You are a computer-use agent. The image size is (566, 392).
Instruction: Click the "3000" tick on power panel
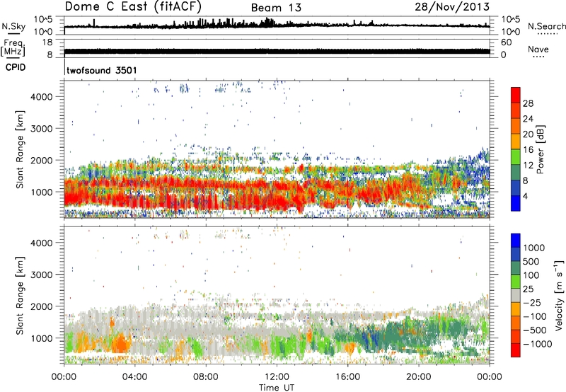(42, 129)
